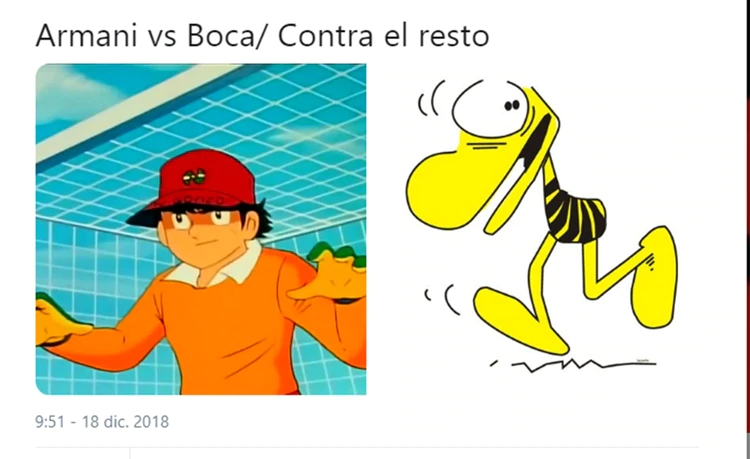
Task: Open the yellow cartoon character image
Action: [541, 226]
